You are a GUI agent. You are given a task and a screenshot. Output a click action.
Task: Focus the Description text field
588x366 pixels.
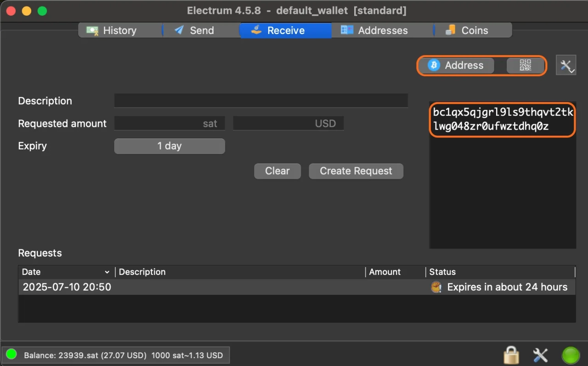click(261, 101)
